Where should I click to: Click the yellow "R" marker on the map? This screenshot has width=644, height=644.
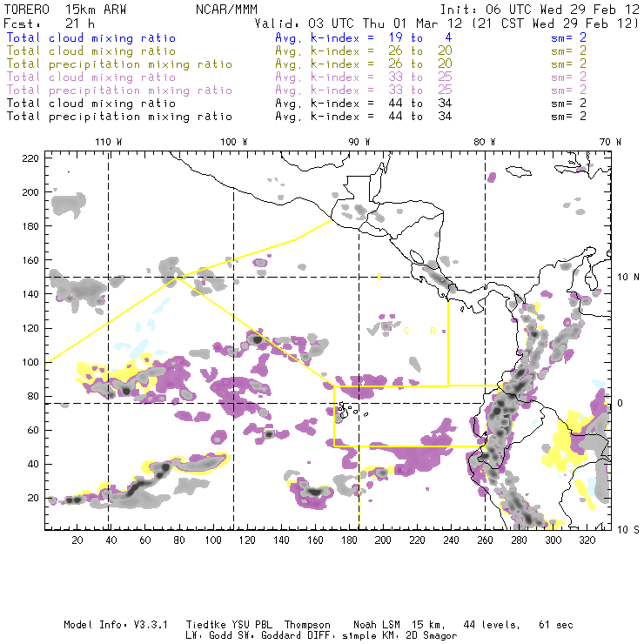click(x=433, y=331)
